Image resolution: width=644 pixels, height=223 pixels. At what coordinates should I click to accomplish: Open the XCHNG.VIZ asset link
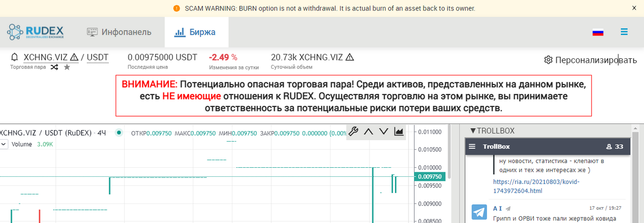tap(45, 57)
